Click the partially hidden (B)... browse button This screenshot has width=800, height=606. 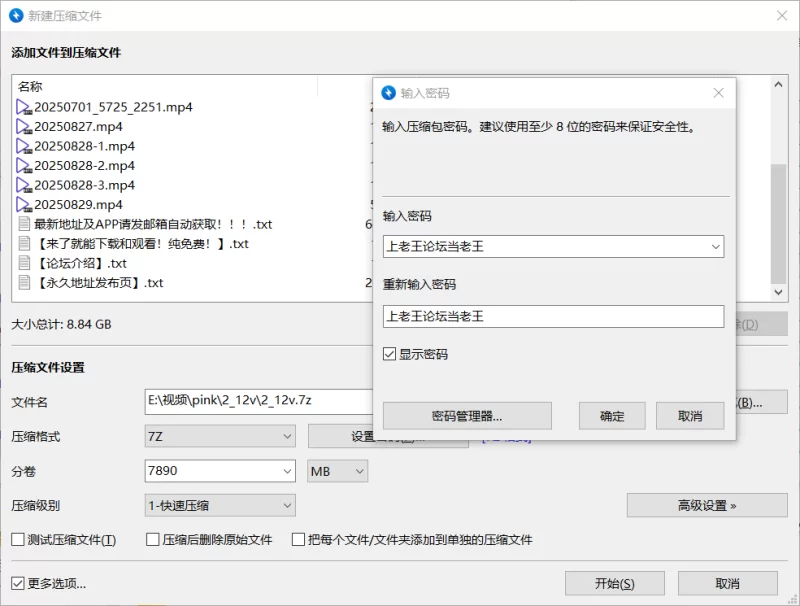pyautogui.click(x=762, y=402)
